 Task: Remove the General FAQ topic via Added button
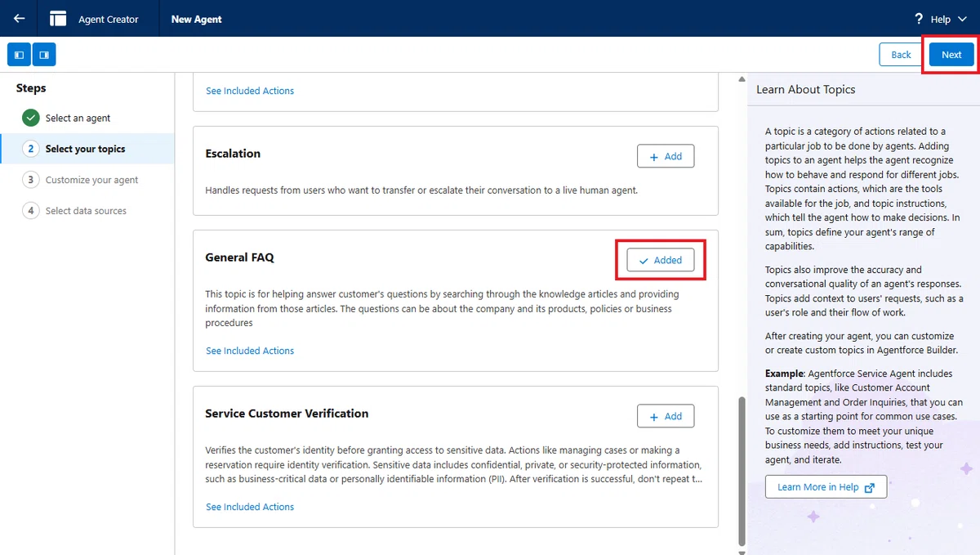point(661,260)
